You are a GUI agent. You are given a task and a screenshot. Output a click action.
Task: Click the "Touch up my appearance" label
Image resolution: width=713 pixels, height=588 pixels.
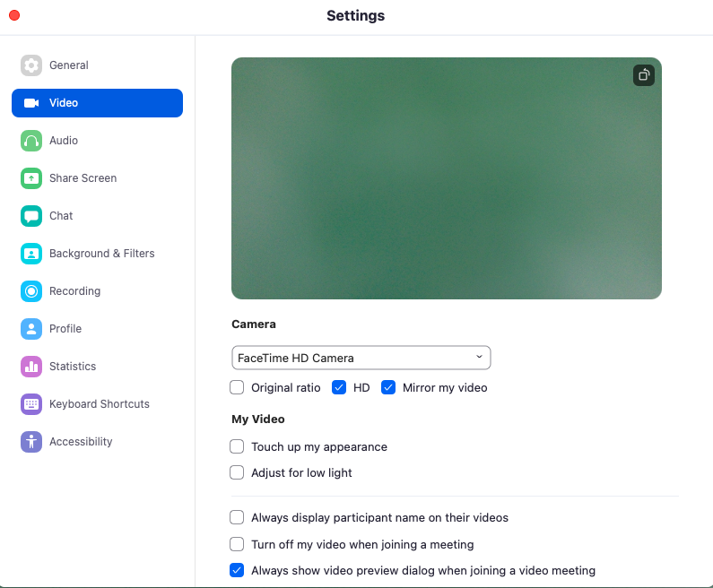point(319,447)
